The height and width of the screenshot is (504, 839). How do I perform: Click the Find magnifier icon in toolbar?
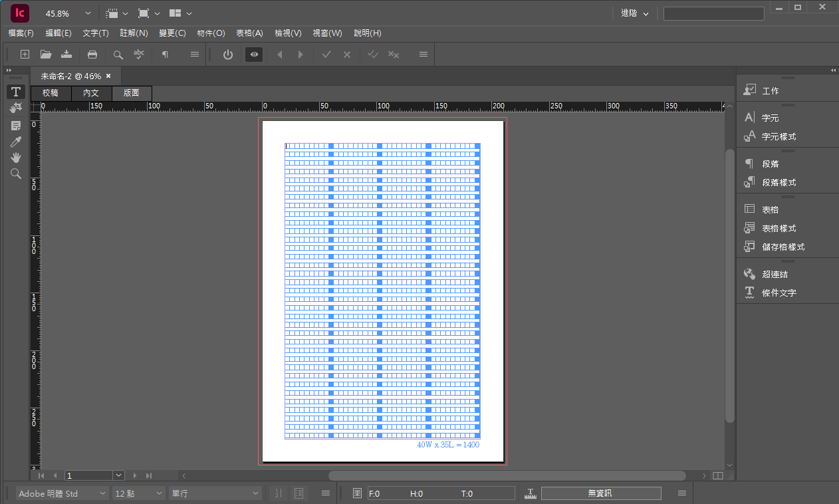pos(118,55)
